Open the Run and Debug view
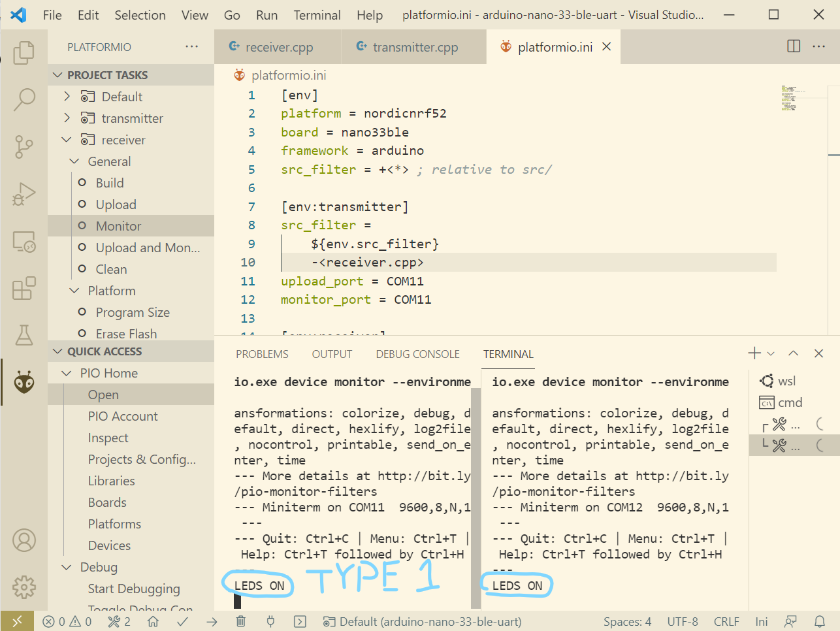Viewport: 840px width, 631px height. point(24,194)
